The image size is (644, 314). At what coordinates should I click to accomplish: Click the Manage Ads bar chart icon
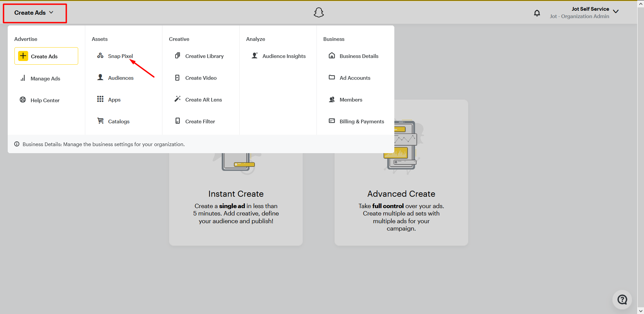pos(23,78)
